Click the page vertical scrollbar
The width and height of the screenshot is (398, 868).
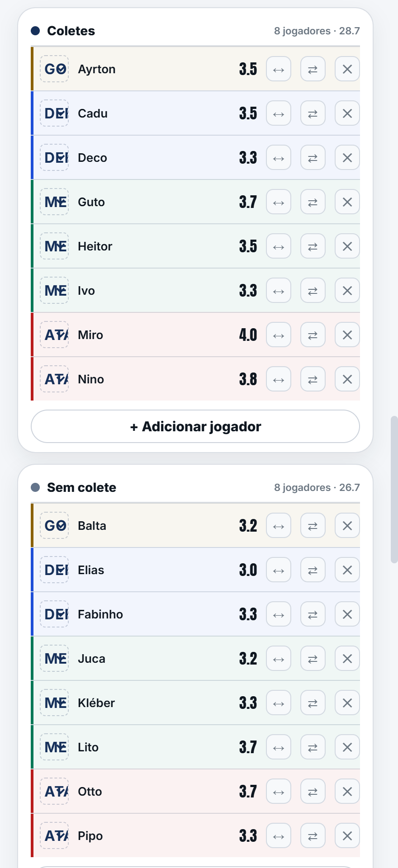(x=394, y=490)
